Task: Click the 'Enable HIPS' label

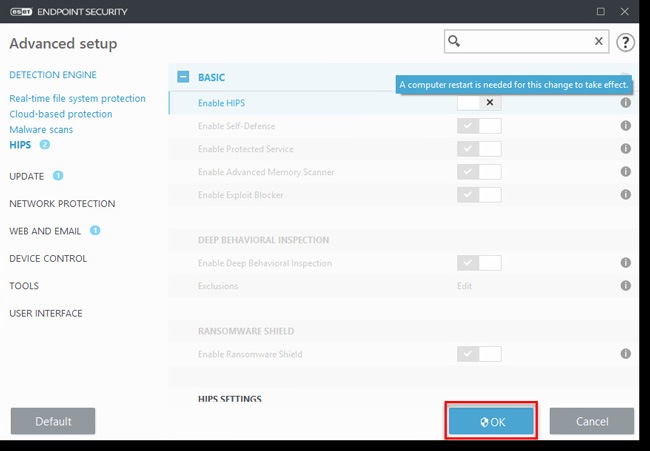Action: click(221, 103)
